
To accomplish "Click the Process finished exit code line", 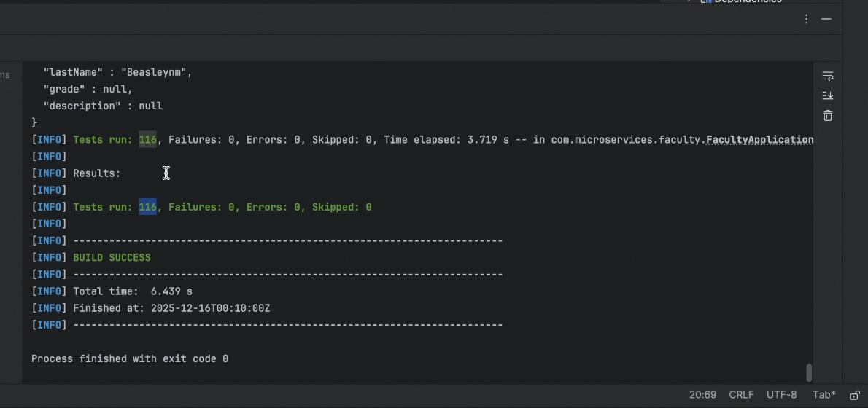I will click(130, 359).
